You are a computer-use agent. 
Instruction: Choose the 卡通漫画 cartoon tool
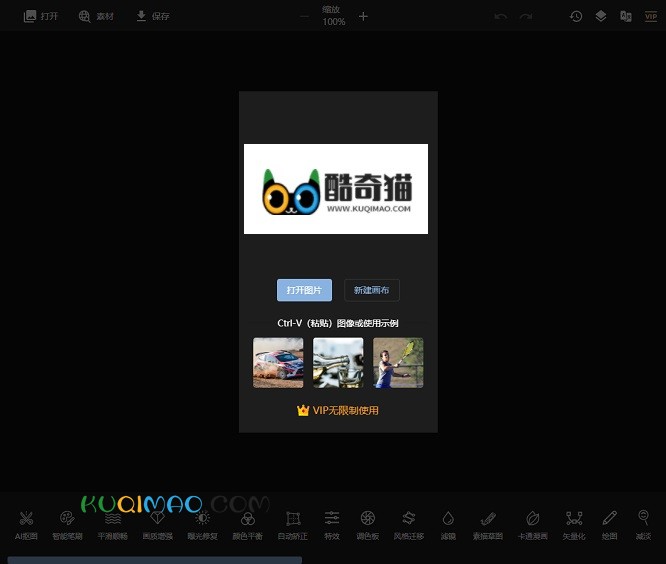pos(533,526)
